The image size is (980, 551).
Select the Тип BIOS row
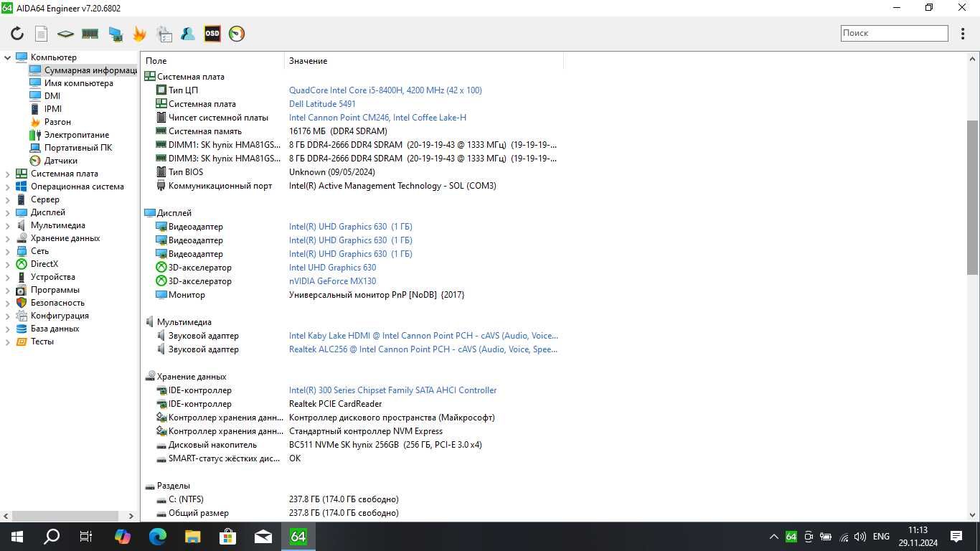click(x=352, y=172)
